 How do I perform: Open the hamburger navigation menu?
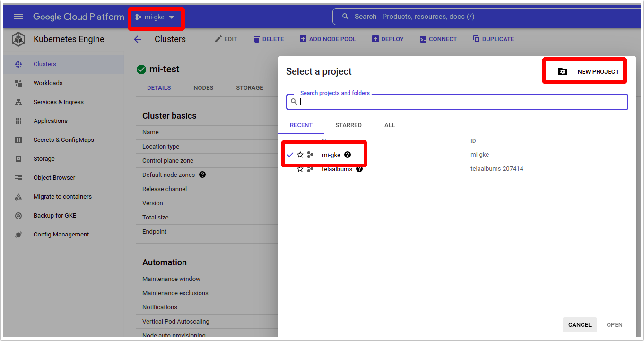click(18, 17)
